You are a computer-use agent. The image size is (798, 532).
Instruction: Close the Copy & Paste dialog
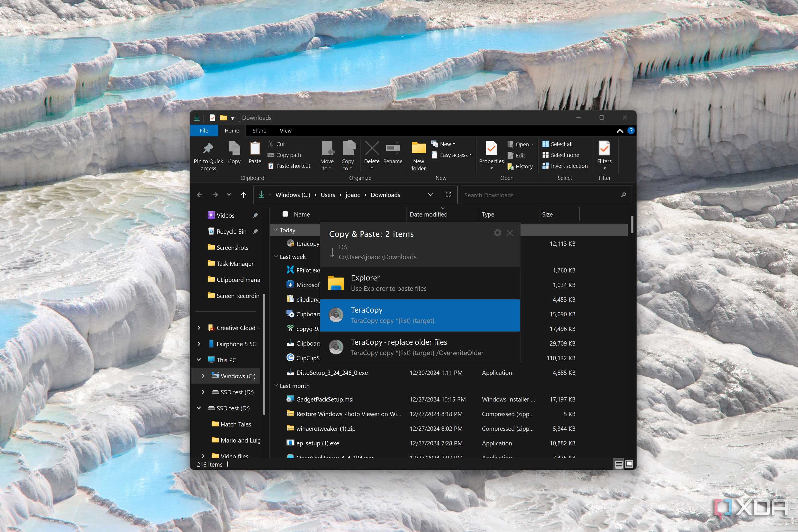pos(510,233)
